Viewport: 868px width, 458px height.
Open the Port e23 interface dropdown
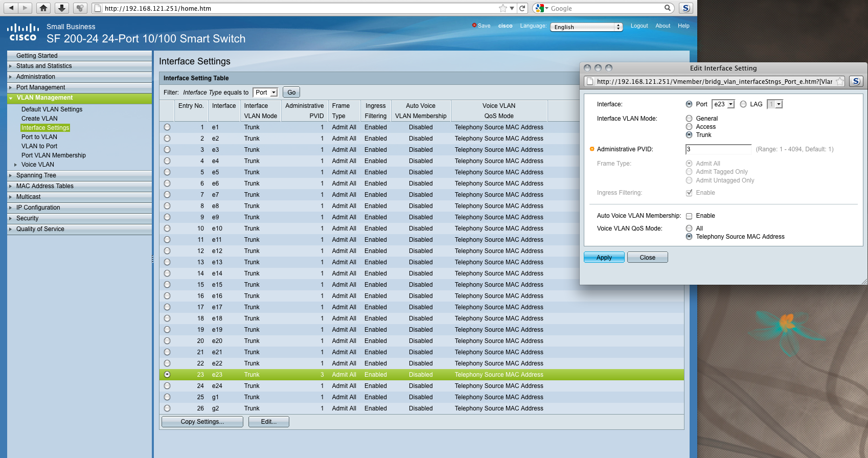tap(723, 104)
